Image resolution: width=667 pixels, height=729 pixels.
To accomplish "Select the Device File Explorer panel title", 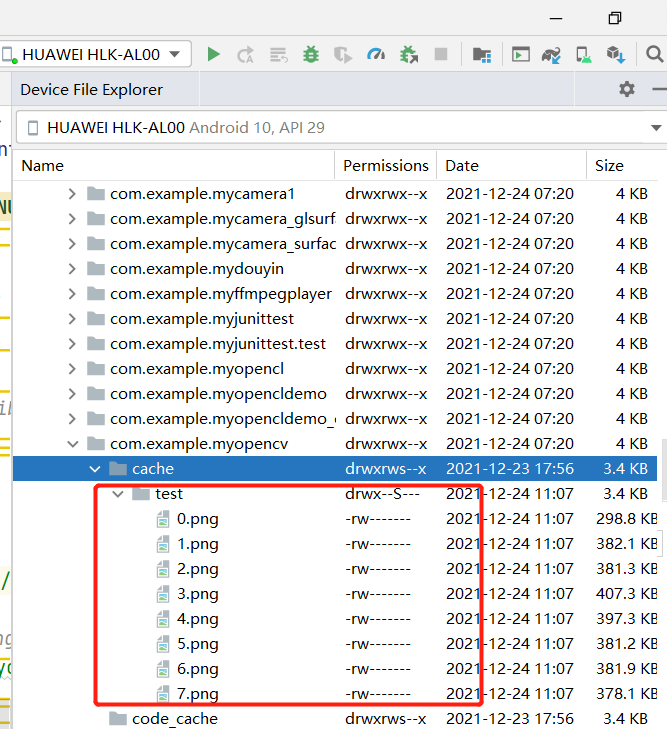I will [x=92, y=89].
